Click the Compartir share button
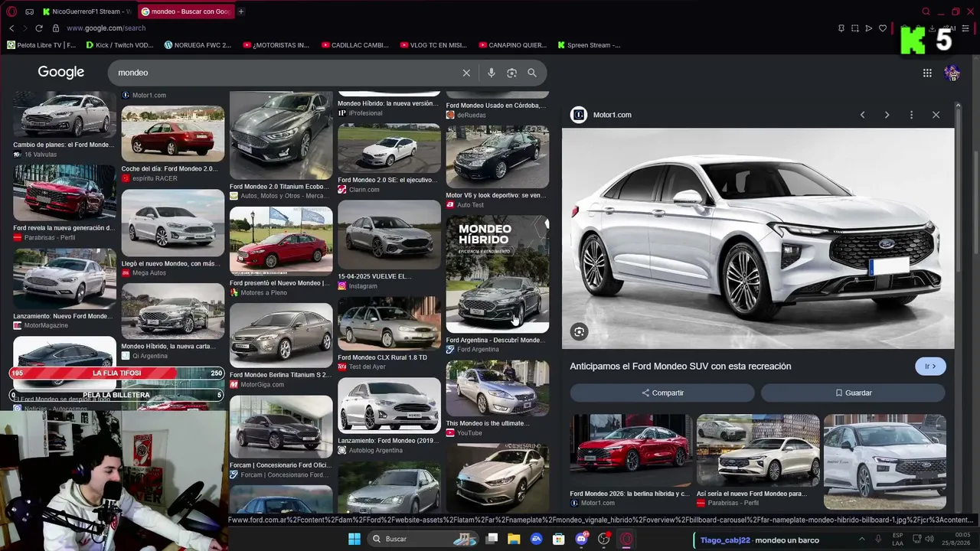Image resolution: width=980 pixels, height=551 pixels. coord(662,393)
